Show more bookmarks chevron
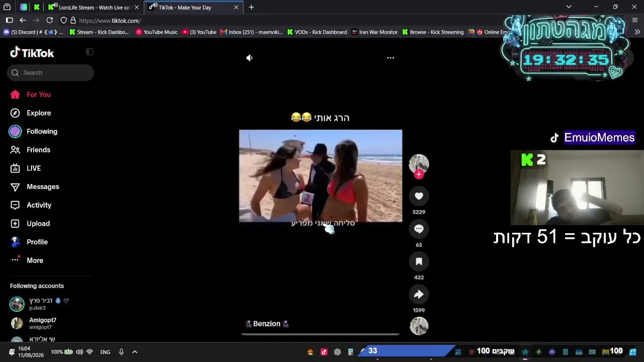Screen dimensions: 644x362 point(637,32)
